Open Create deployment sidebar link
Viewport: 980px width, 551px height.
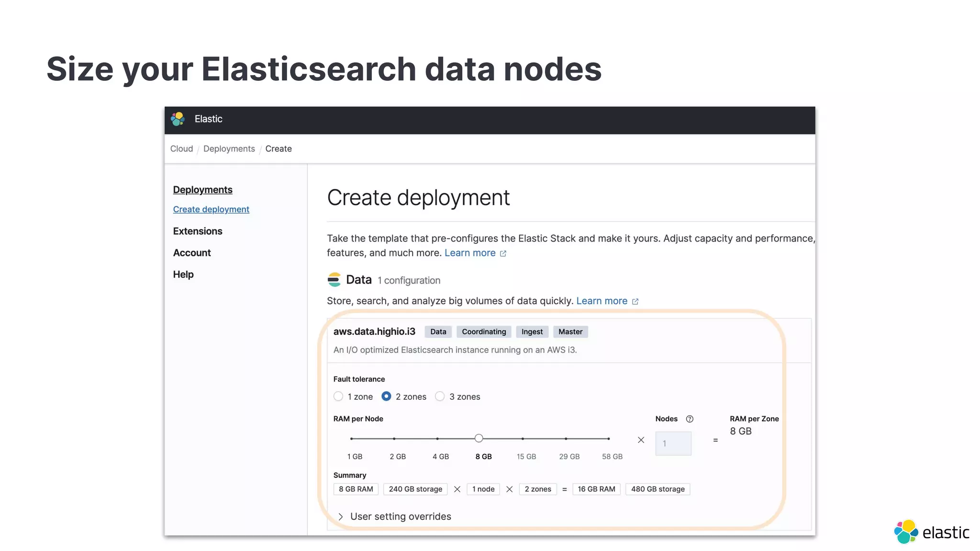point(211,209)
